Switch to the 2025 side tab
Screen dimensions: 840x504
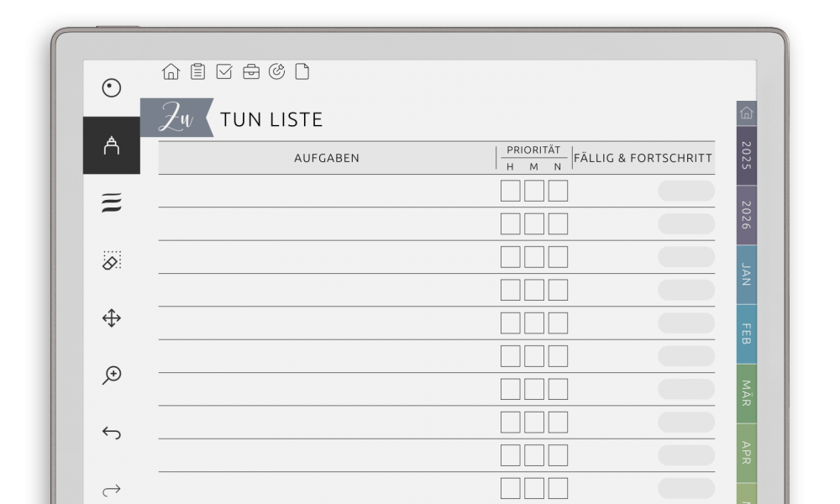pos(746,156)
